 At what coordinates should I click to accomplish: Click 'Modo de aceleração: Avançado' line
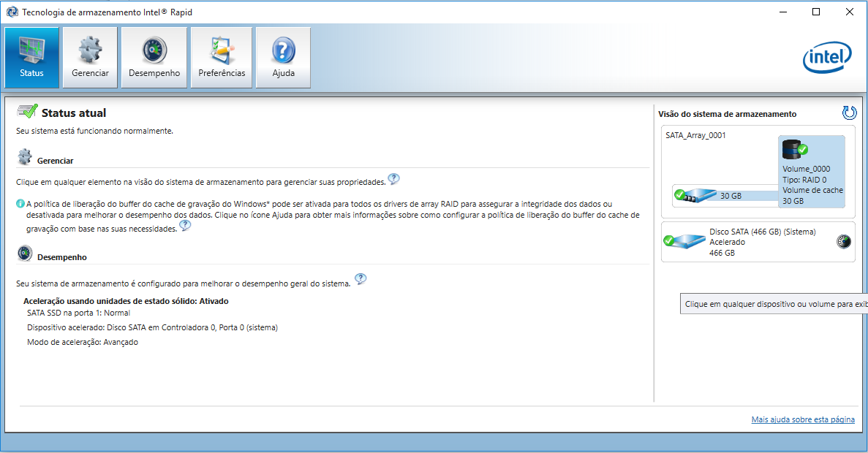point(83,342)
